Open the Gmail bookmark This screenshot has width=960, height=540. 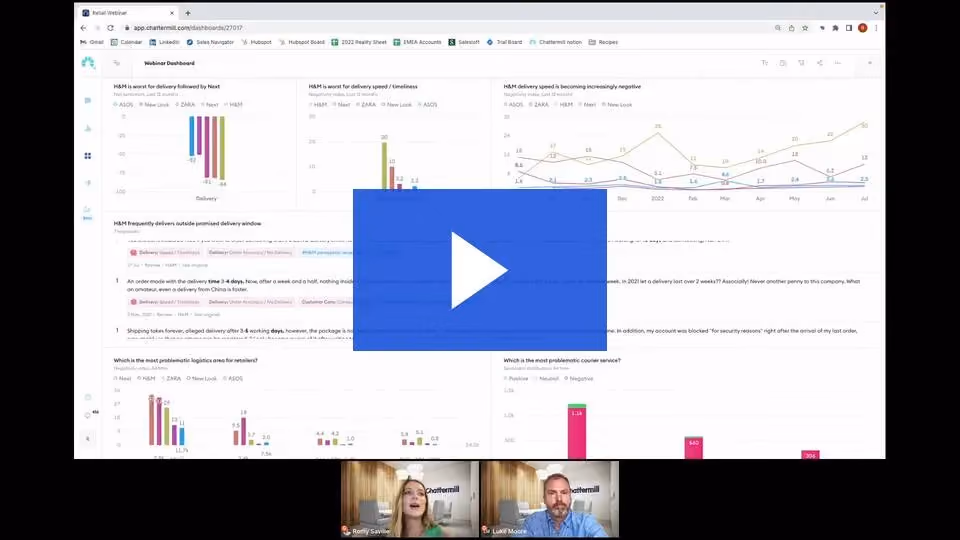pos(92,42)
